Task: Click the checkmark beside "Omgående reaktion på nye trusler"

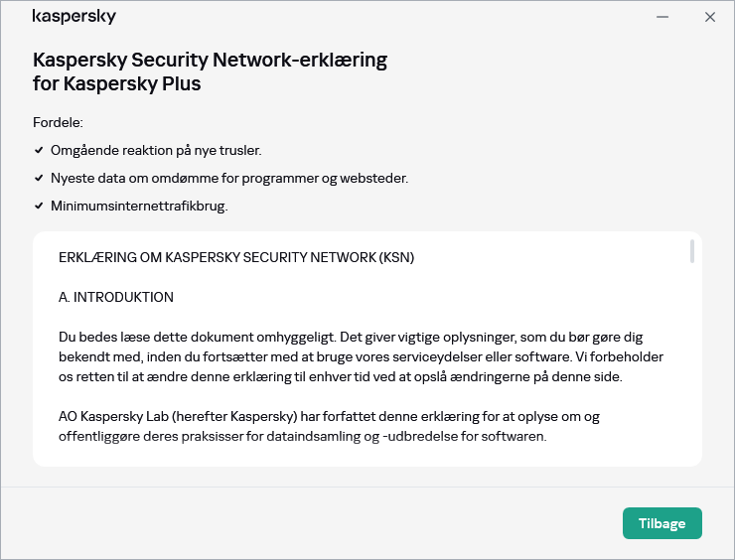Action: point(39,150)
